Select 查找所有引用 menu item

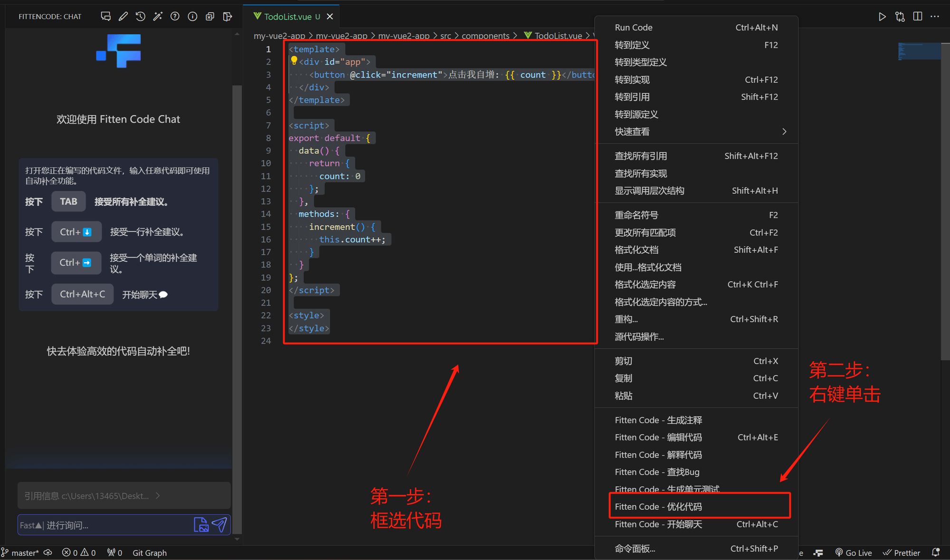click(696, 156)
